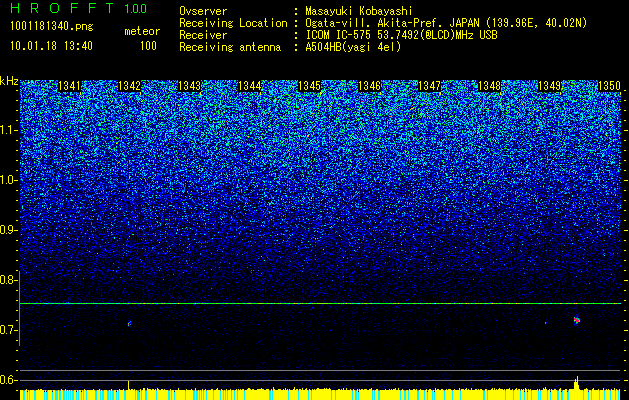
Task: Click the 1348 time marker
Action: (489, 86)
